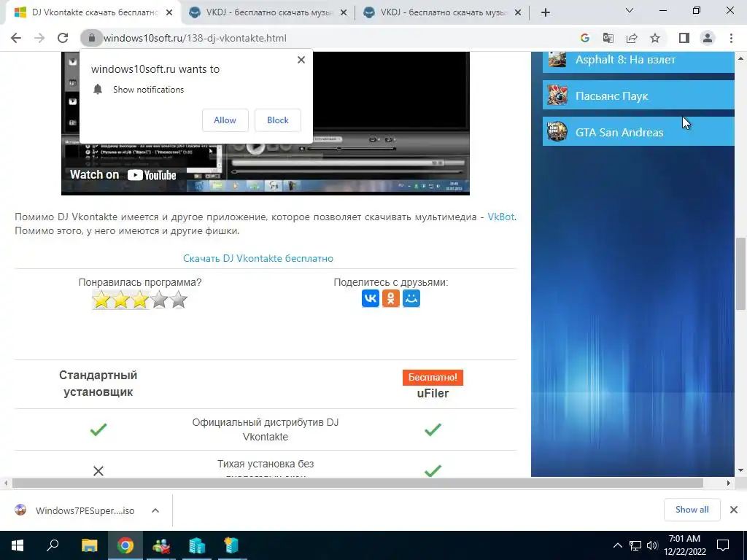Click the Пасьянс Паук thumbnail
Image resolution: width=747 pixels, height=560 pixels.
[557, 95]
